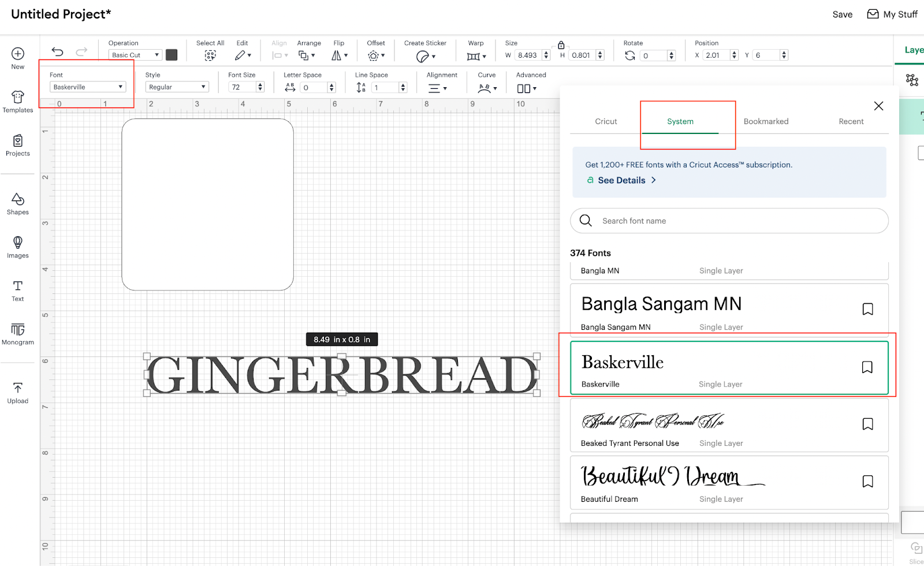The height and width of the screenshot is (566, 924).
Task: Open the Warp tool
Action: [476, 56]
